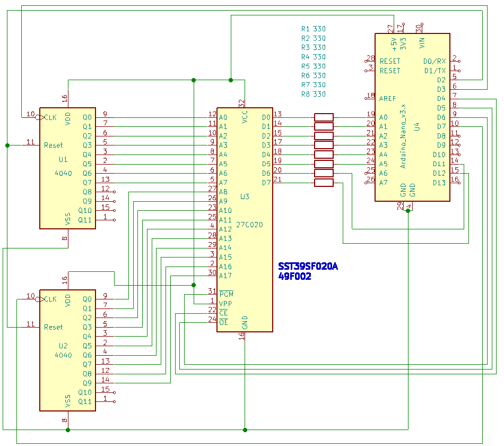Select the "VCC" pin label on U3

[x=245, y=117]
